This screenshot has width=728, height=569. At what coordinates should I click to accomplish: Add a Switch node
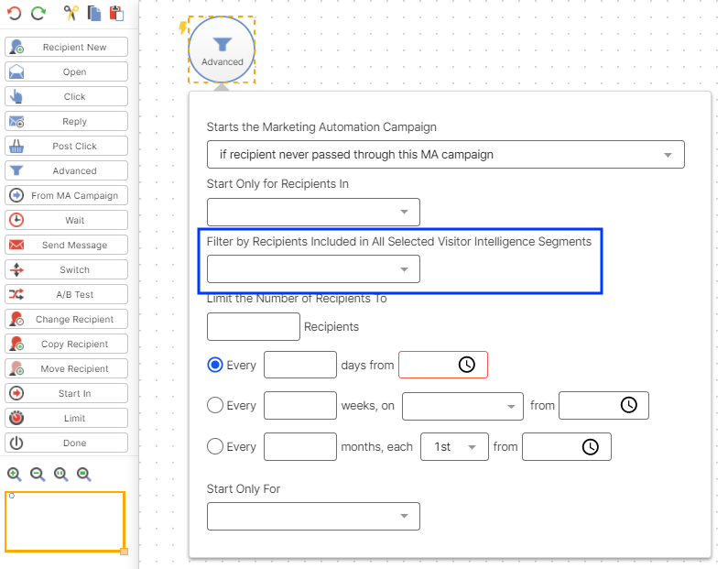pyautogui.click(x=67, y=269)
